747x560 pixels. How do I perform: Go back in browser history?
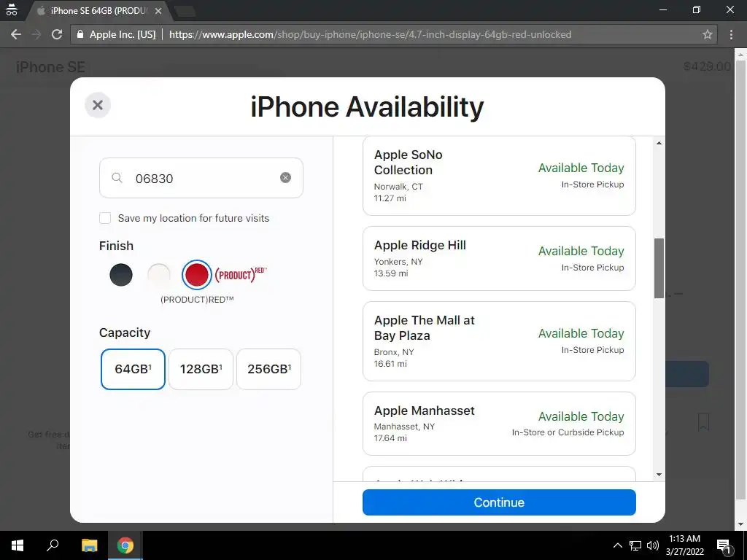[16, 34]
